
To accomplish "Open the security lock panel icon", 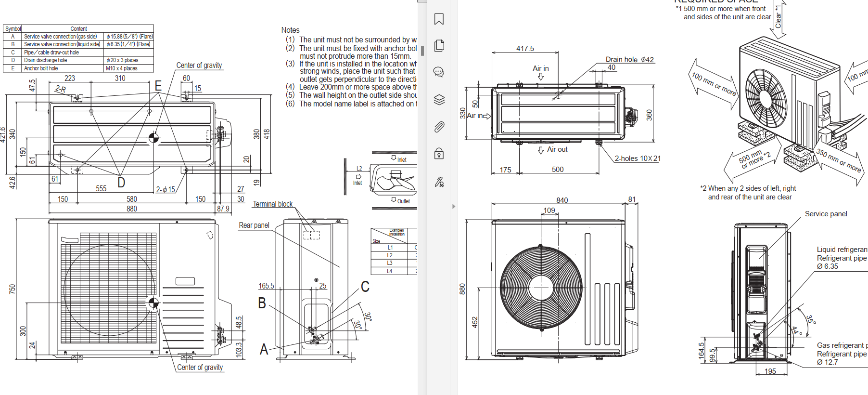I will pos(439,154).
